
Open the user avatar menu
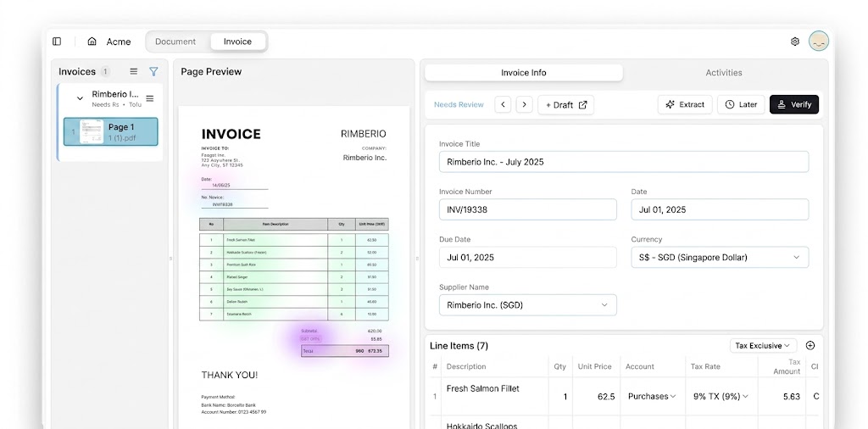pyautogui.click(x=818, y=42)
